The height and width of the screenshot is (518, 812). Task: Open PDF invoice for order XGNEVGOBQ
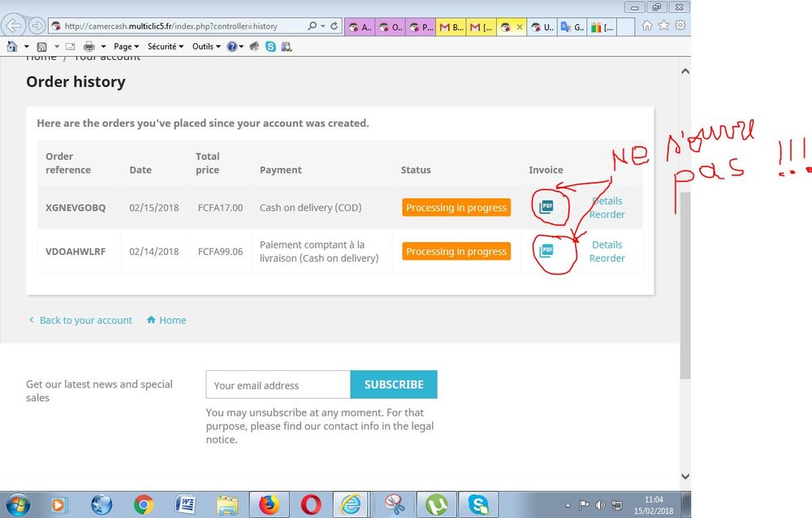coord(546,207)
